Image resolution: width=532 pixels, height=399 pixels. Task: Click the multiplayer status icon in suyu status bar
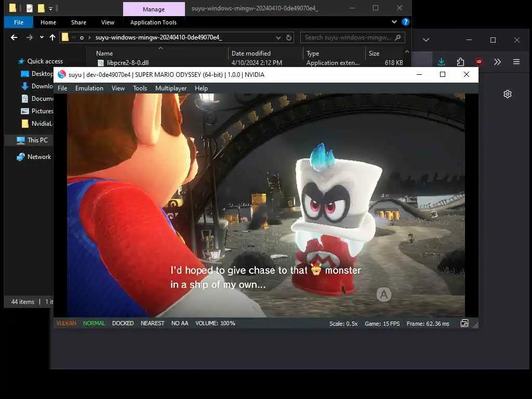coord(464,323)
